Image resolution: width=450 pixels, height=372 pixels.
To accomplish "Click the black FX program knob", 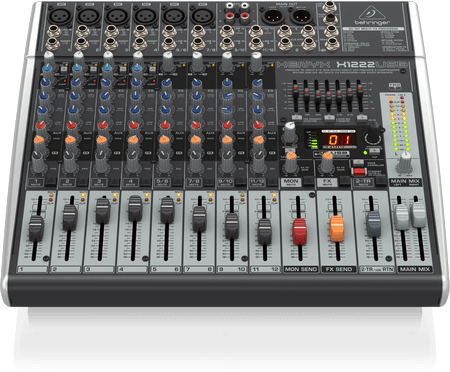I will point(374,134).
